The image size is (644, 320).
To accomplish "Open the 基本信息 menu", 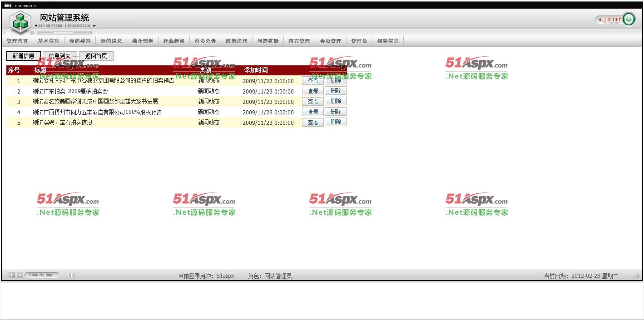I will pos(49,41).
